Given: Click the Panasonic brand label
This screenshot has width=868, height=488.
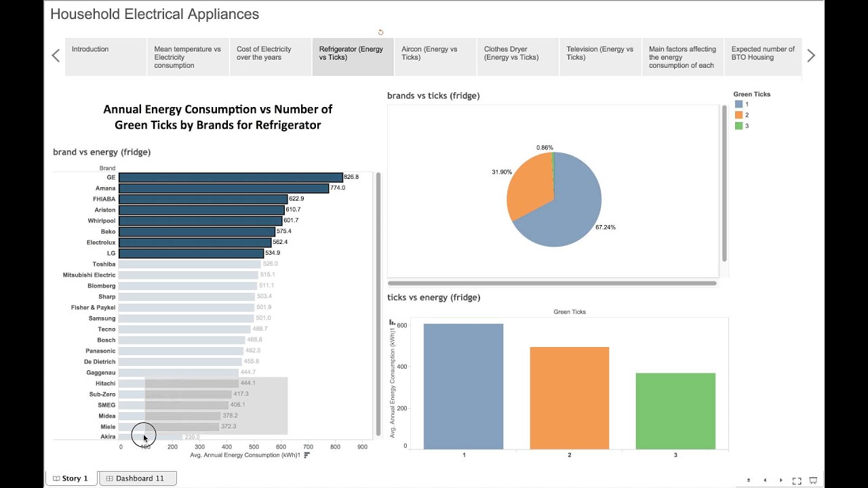Looking at the screenshot, I should click(100, 351).
